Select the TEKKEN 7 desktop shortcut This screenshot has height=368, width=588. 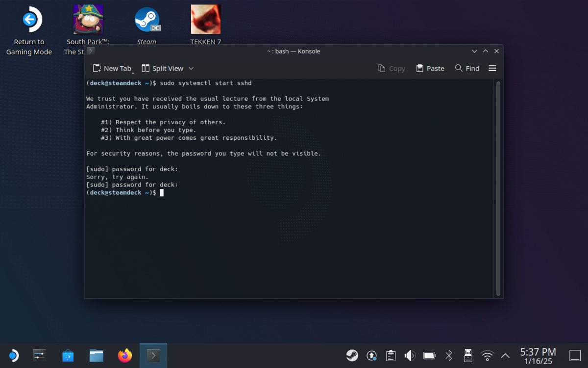click(x=206, y=25)
